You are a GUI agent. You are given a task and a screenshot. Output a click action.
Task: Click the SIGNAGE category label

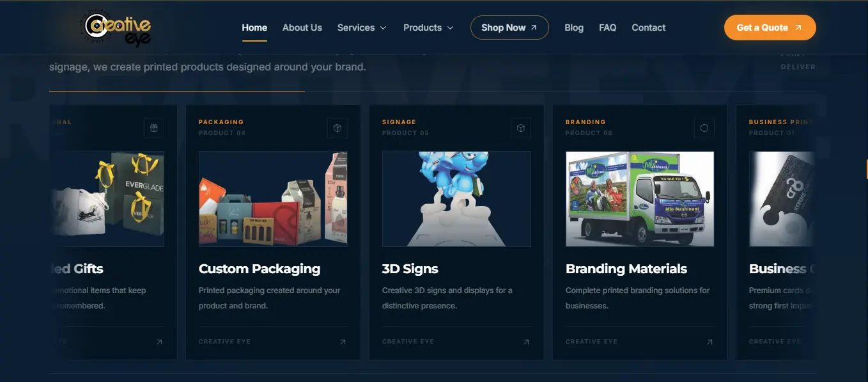[399, 122]
